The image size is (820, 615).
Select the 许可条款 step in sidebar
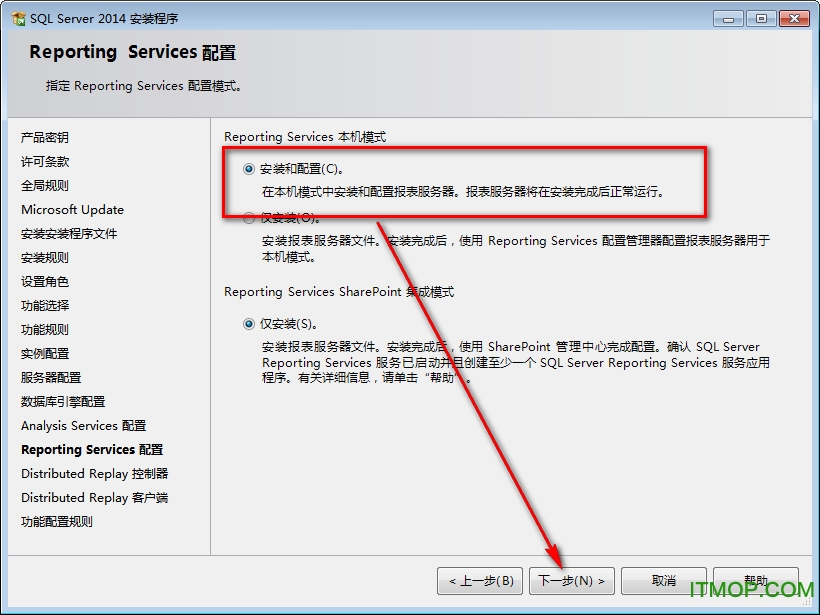click(x=45, y=162)
